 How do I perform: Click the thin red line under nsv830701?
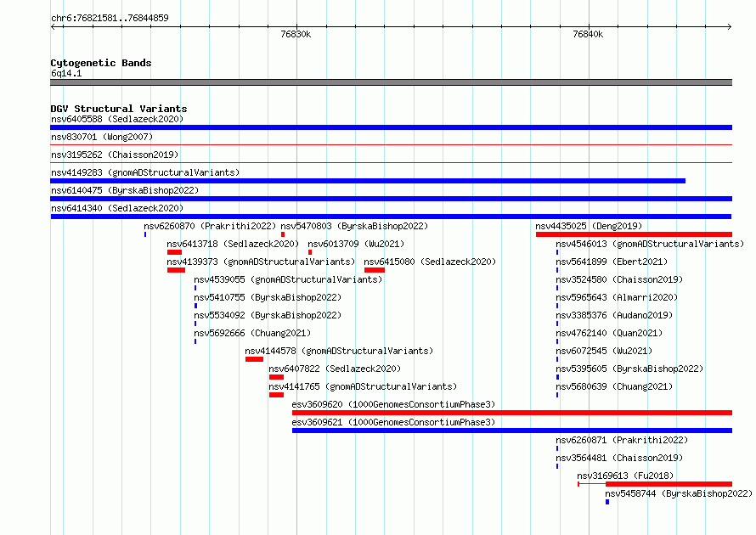coord(391,144)
